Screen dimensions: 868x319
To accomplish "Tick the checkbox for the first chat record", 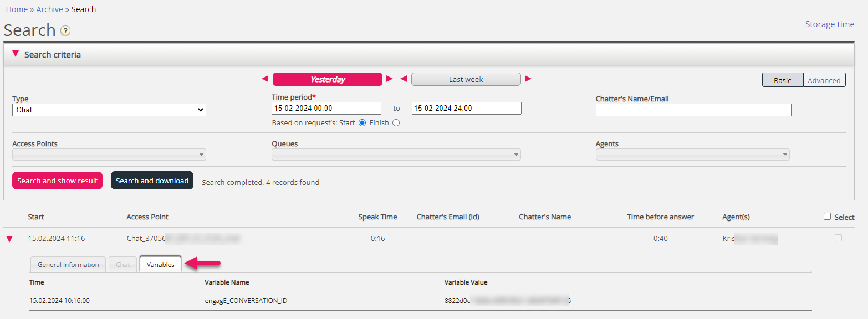I will point(838,238).
